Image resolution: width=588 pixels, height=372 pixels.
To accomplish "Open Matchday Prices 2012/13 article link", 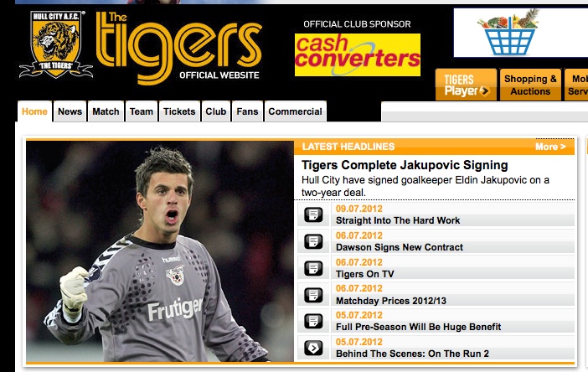I will pyautogui.click(x=391, y=301).
